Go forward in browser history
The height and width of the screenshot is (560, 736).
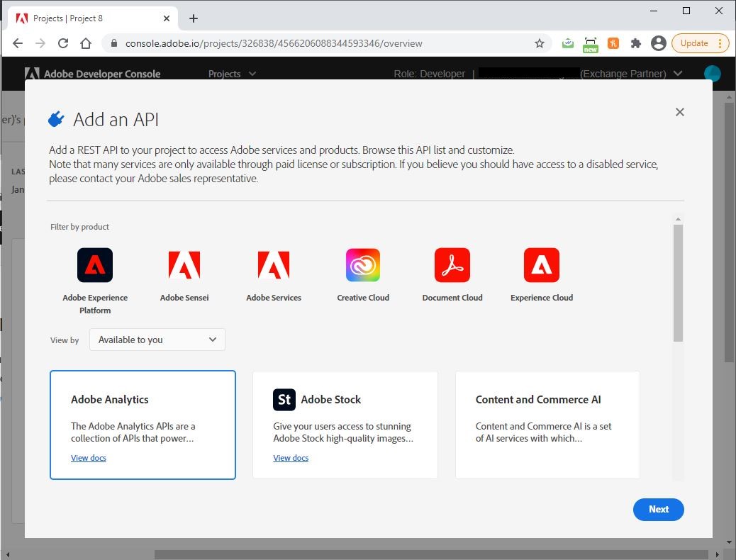tap(40, 43)
